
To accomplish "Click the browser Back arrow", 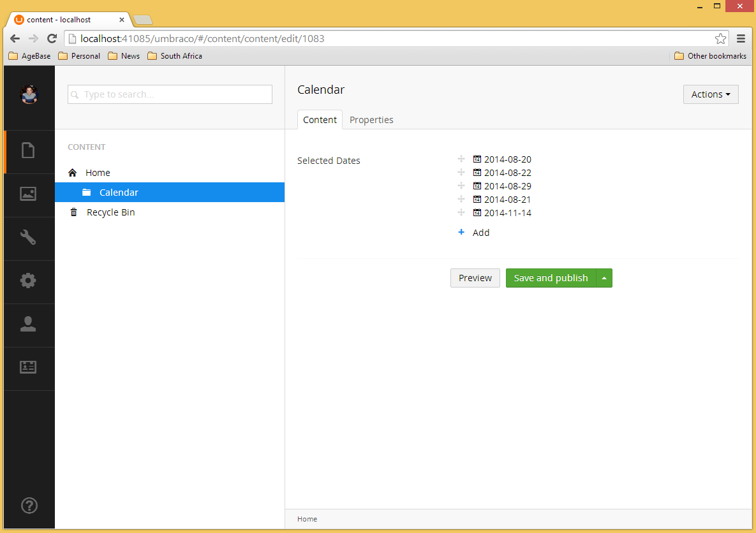I will [x=15, y=38].
